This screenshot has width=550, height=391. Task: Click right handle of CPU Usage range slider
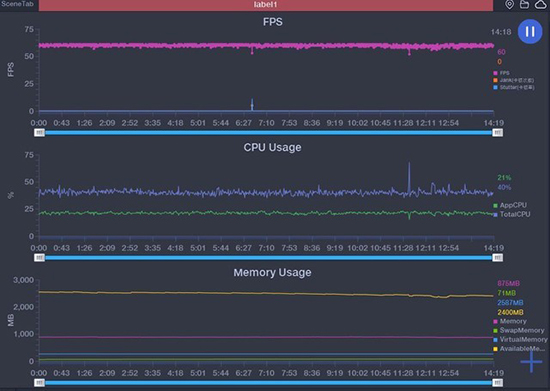point(497,258)
